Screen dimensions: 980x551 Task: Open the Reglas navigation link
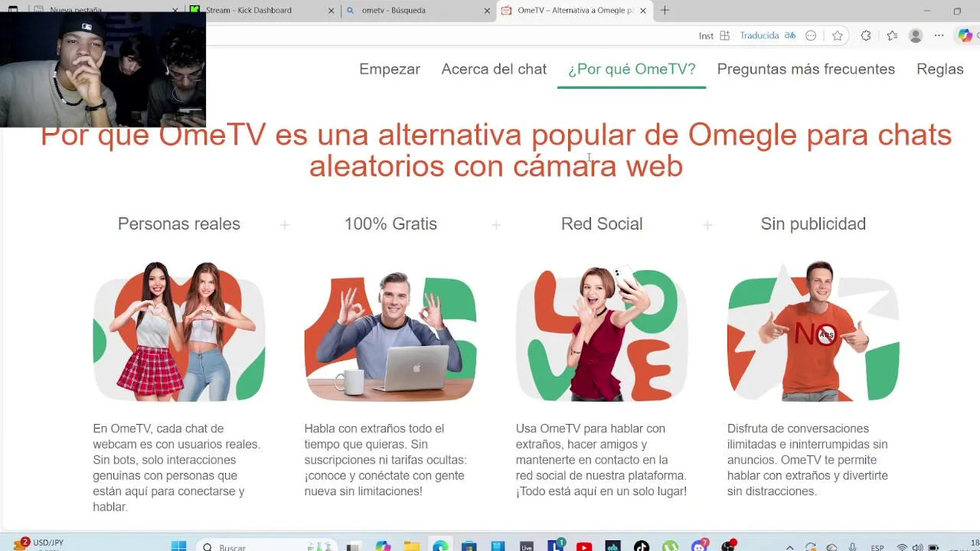coord(939,69)
